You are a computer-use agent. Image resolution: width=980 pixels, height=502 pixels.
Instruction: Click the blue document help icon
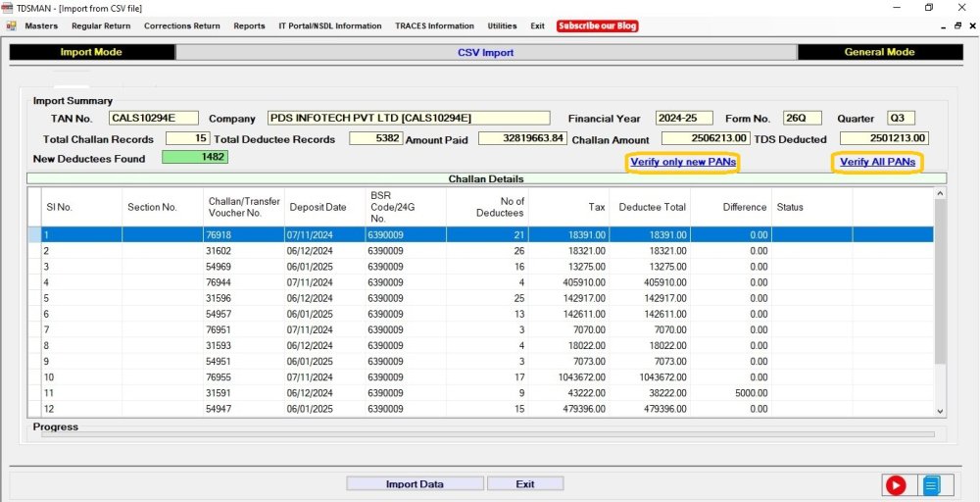tap(931, 484)
